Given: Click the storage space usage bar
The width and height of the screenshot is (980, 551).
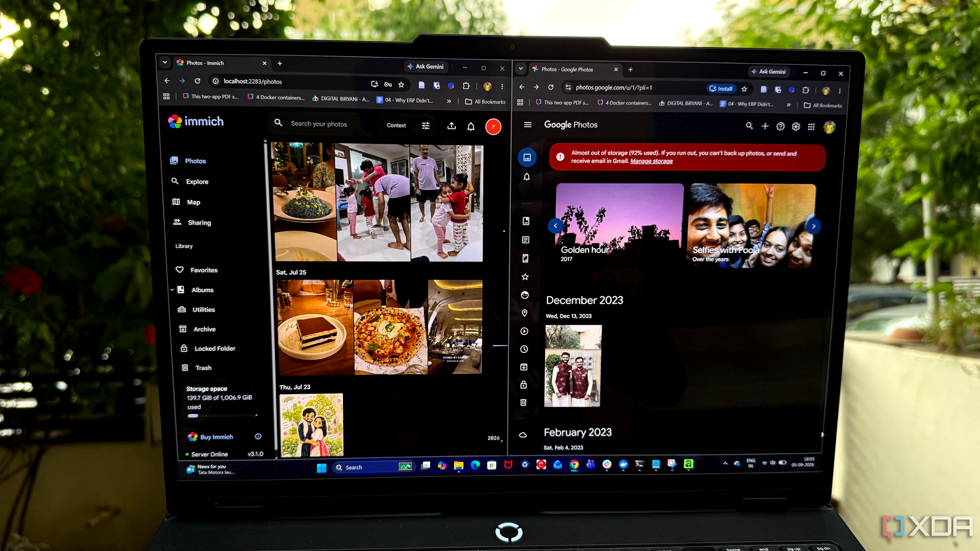Looking at the screenshot, I should click(222, 416).
